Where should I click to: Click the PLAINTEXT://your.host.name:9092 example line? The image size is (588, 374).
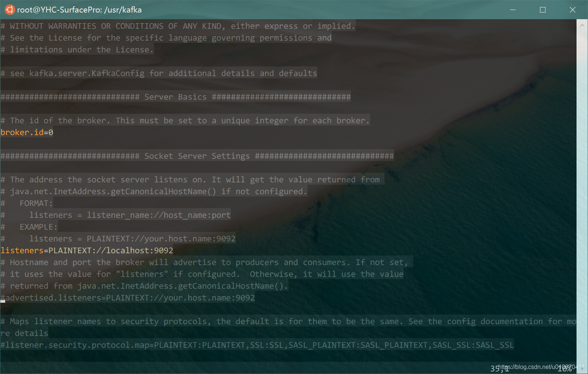(118, 239)
